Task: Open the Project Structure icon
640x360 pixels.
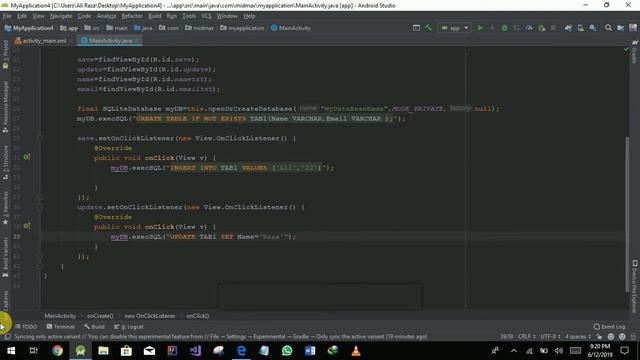Action: pyautogui.click(x=620, y=28)
